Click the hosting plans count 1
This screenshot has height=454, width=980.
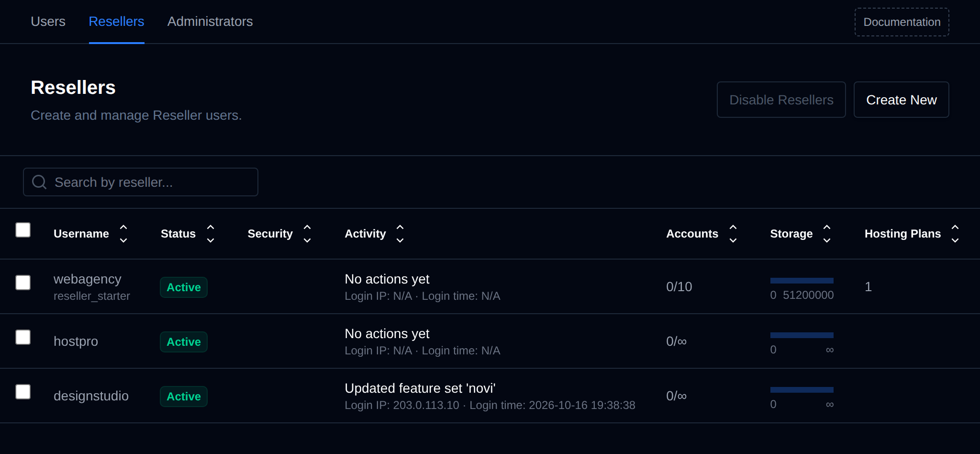click(868, 286)
